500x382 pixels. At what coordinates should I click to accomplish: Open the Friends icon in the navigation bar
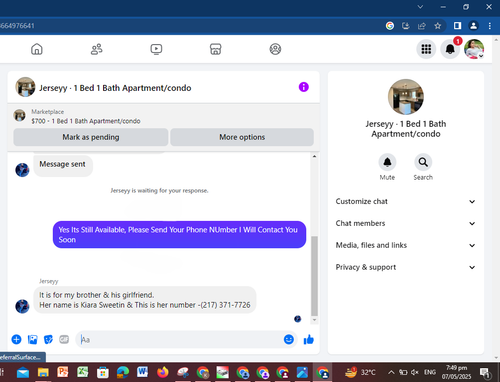pyautogui.click(x=97, y=49)
